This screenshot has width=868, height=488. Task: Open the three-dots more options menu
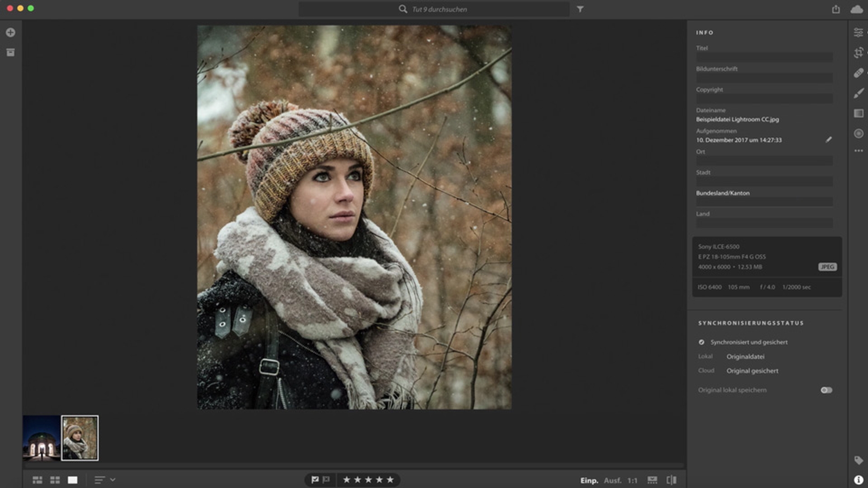coord(858,151)
